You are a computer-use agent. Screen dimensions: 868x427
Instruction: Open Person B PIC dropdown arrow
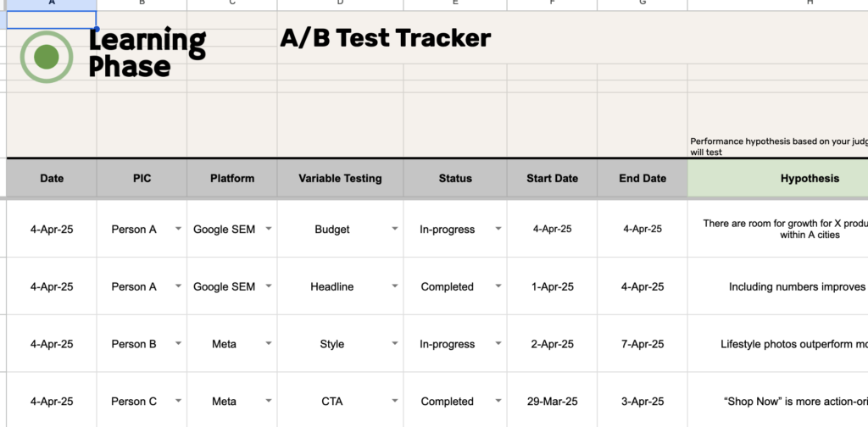(x=178, y=344)
